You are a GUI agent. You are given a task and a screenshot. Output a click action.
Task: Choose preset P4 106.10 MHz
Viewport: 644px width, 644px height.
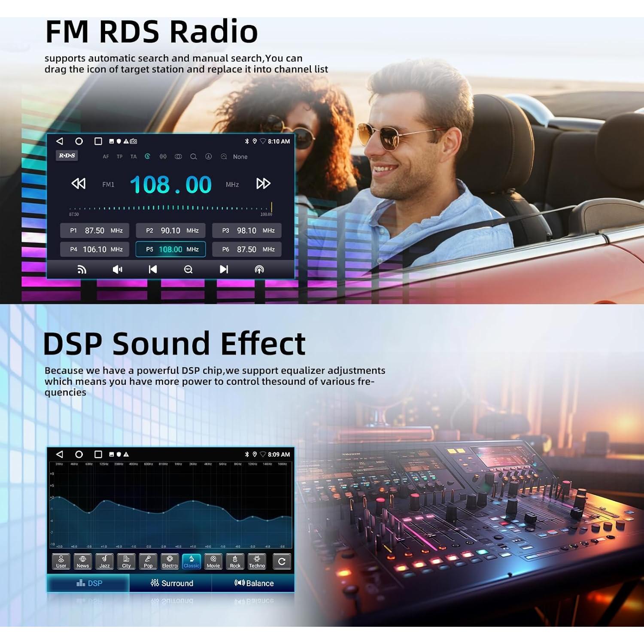[94, 249]
